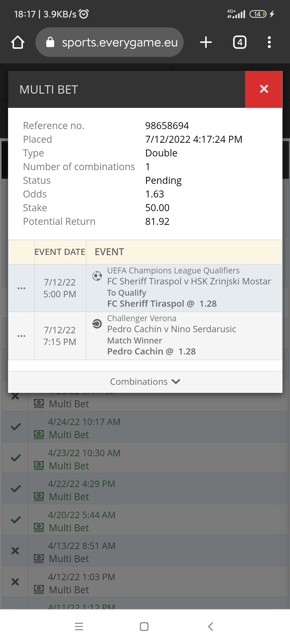The width and height of the screenshot is (290, 644).
Task: Open a new tab with plus icon
Action: click(x=206, y=42)
